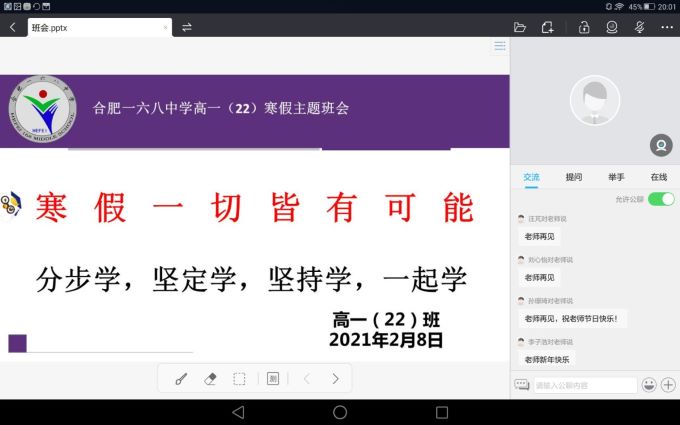Switch to the 提问 tab

tap(574, 177)
